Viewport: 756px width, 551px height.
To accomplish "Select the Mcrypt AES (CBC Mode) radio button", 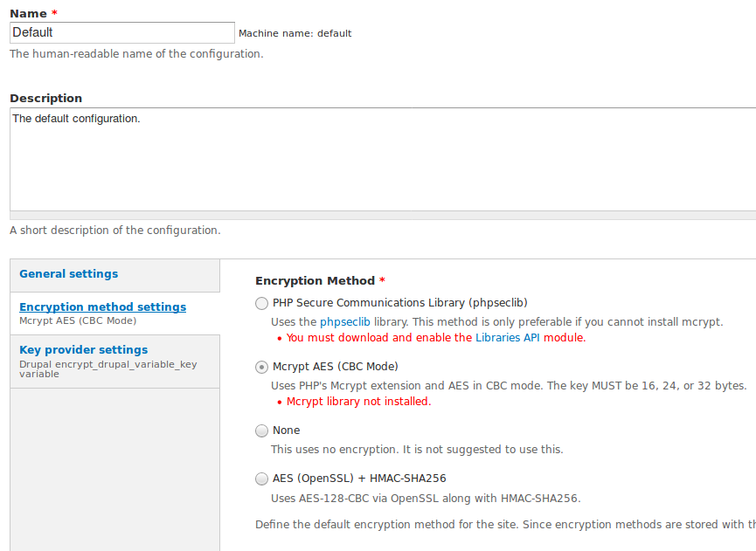I will 261,367.
